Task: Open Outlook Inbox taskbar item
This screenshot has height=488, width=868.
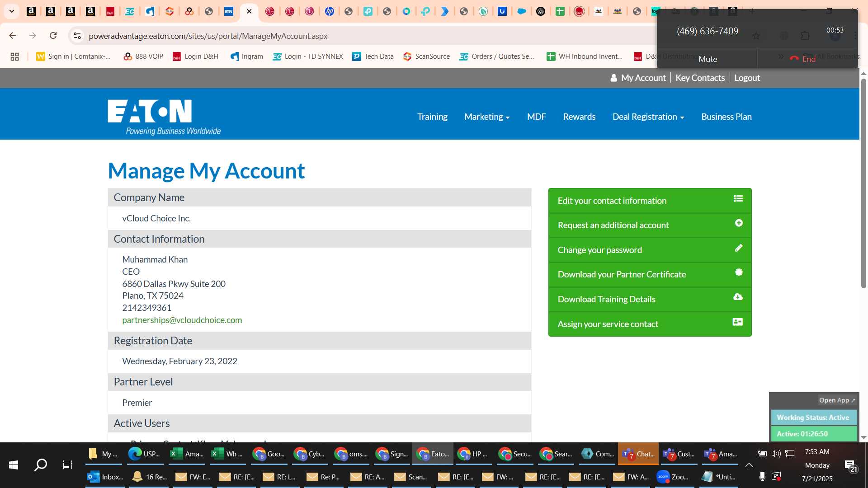Action: pyautogui.click(x=106, y=477)
